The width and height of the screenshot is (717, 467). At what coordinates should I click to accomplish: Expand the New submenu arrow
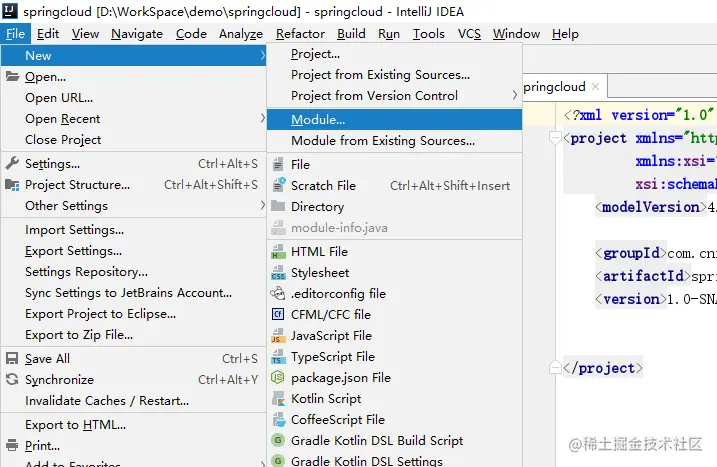pos(262,55)
